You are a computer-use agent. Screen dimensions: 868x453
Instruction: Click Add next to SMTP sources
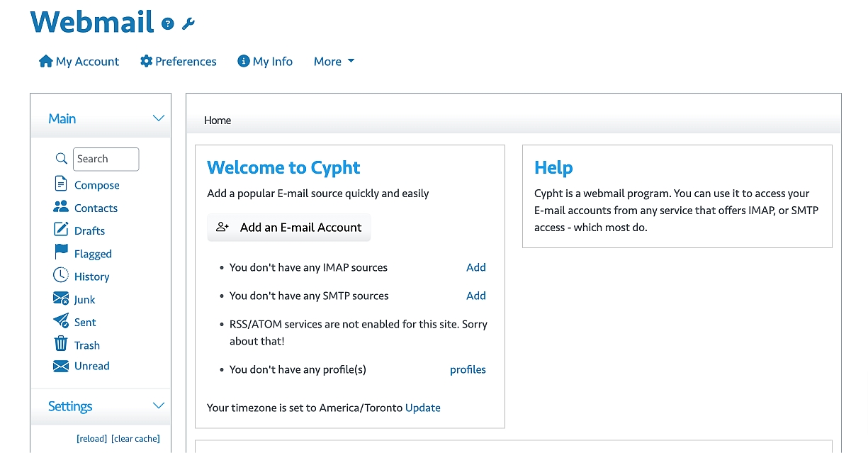point(475,296)
